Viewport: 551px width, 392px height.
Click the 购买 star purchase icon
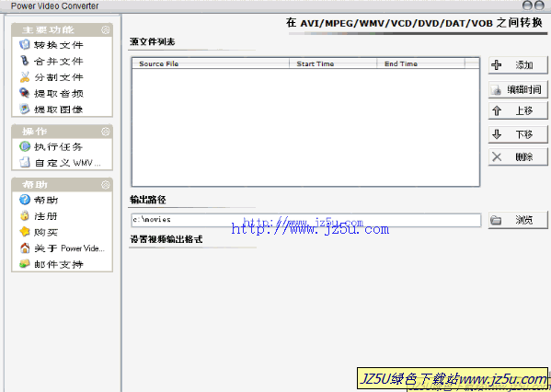(x=25, y=232)
